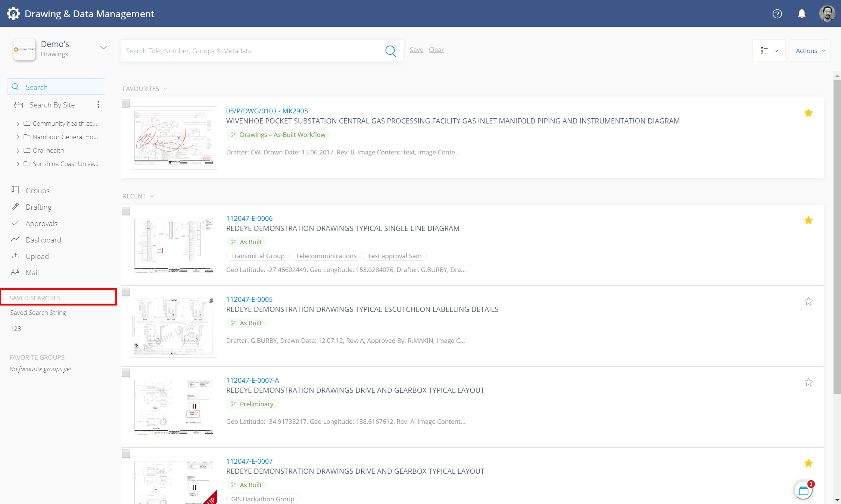
Task: Click the Approvals checkmark icon
Action: click(x=15, y=223)
